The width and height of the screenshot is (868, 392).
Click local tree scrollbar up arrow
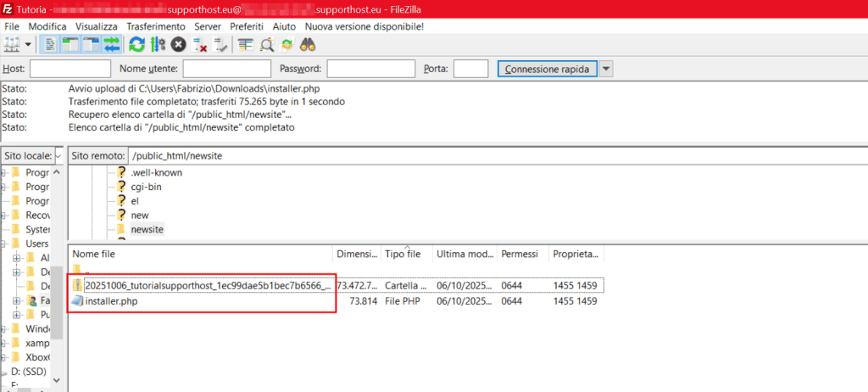57,172
